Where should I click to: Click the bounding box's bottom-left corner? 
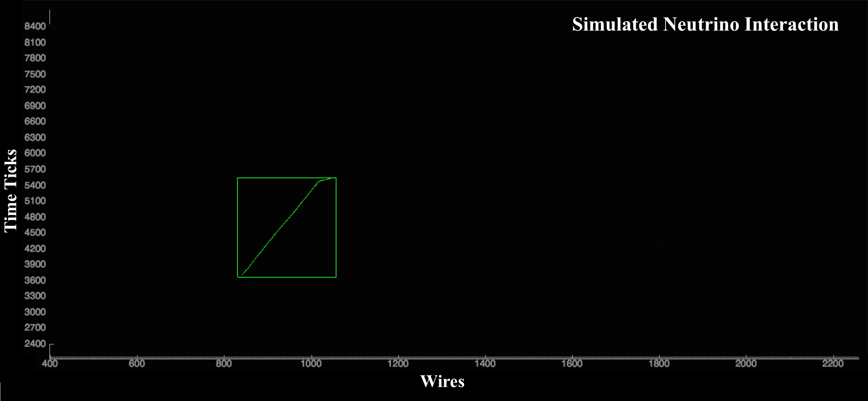[x=238, y=277]
